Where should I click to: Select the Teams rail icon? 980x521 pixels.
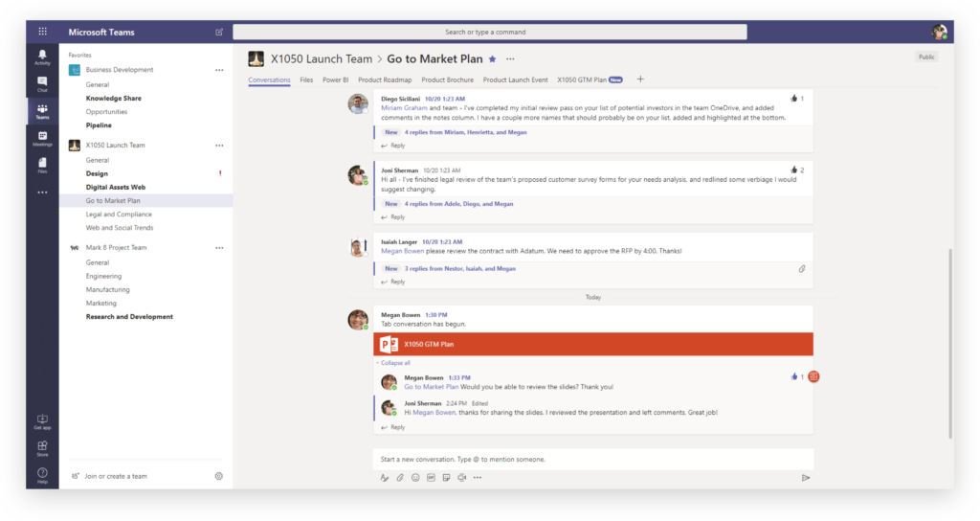[x=42, y=111]
